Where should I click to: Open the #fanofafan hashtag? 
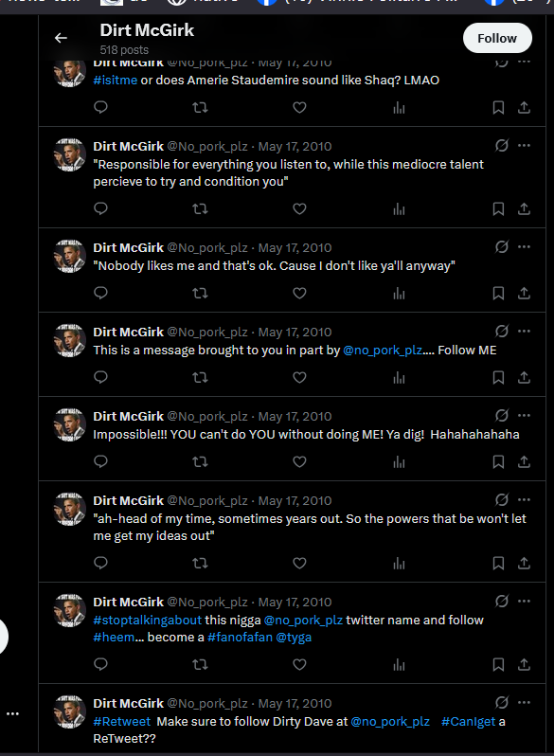coord(241,637)
